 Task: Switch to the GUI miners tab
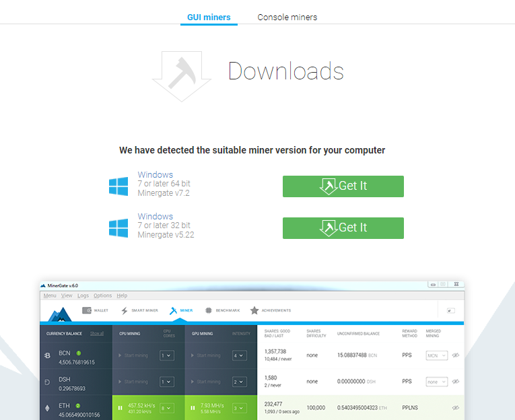point(209,17)
